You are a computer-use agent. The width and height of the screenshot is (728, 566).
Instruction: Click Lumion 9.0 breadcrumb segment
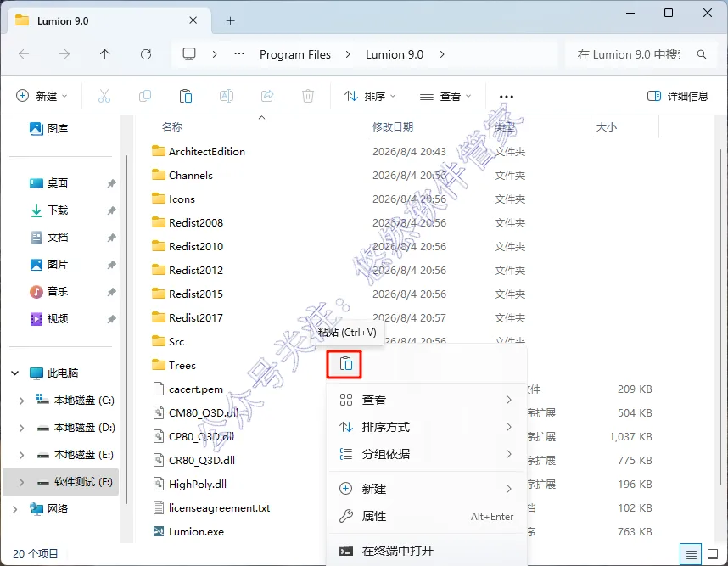395,54
